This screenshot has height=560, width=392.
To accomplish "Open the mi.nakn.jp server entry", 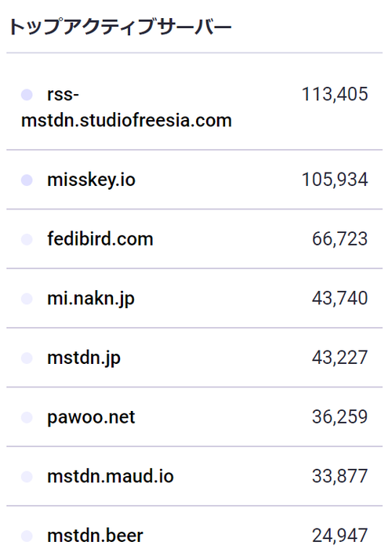I will [91, 299].
